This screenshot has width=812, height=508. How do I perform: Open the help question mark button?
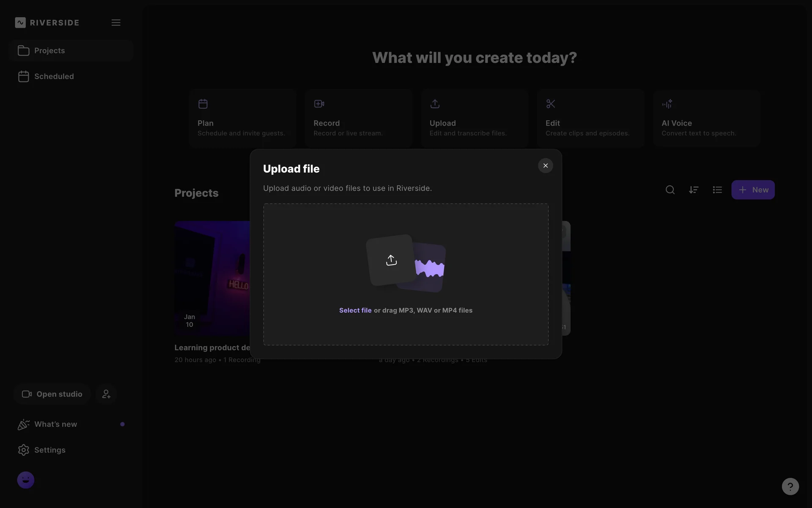(790, 486)
